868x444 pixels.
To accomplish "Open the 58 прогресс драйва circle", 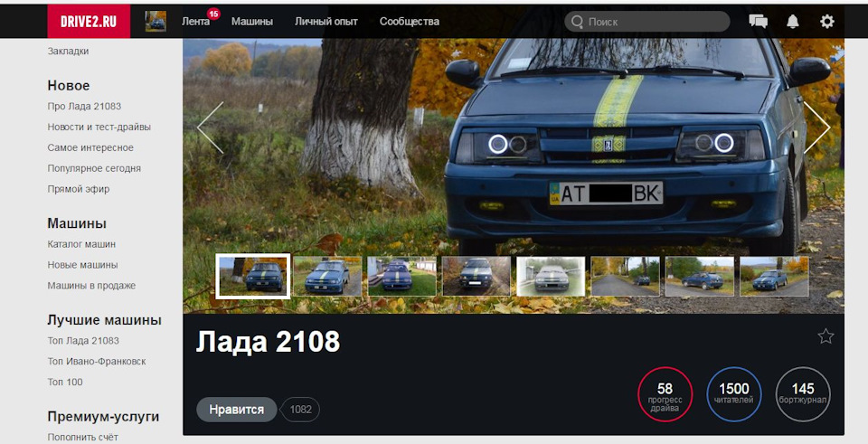I will pyautogui.click(x=665, y=394).
